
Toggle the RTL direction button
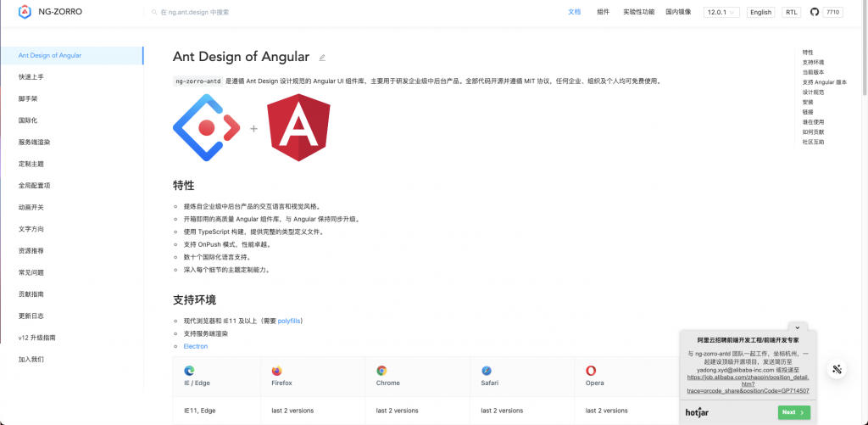[x=791, y=12]
